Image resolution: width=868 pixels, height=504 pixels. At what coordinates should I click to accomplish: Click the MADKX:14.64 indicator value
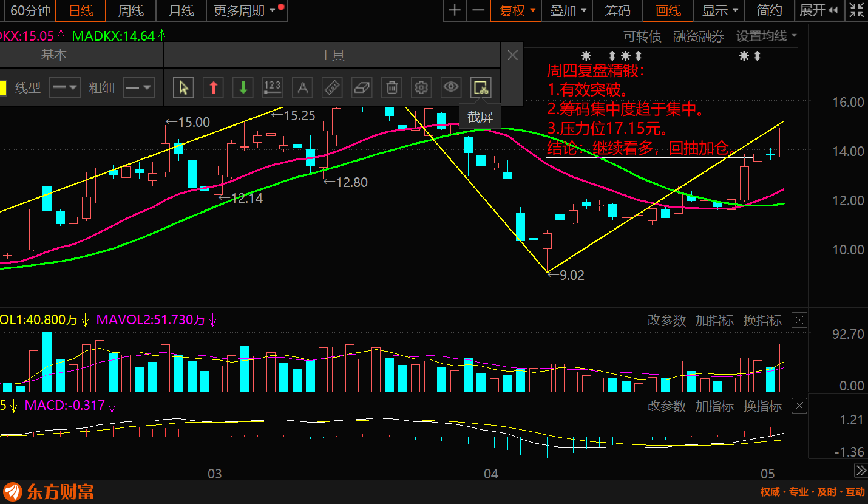(x=114, y=36)
